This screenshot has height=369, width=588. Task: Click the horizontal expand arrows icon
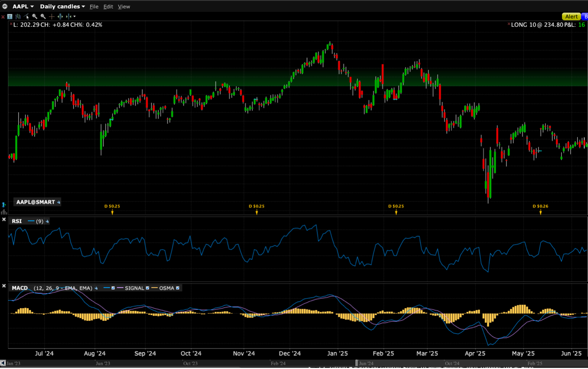coord(60,16)
